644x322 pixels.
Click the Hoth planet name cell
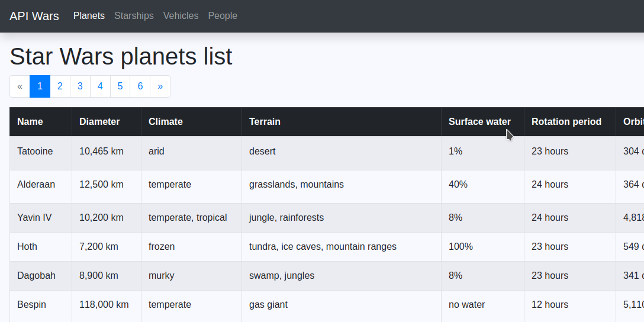coord(28,247)
